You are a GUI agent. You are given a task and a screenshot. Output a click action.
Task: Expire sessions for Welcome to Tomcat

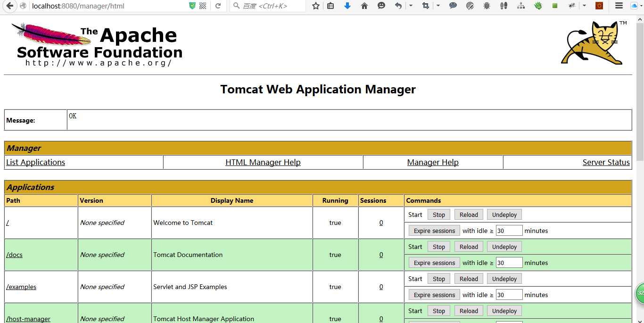click(434, 231)
